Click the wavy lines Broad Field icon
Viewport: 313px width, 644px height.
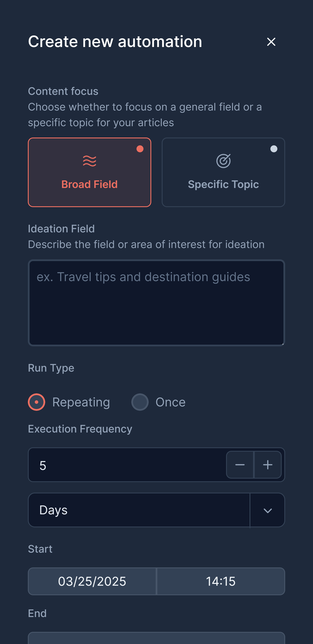89,161
